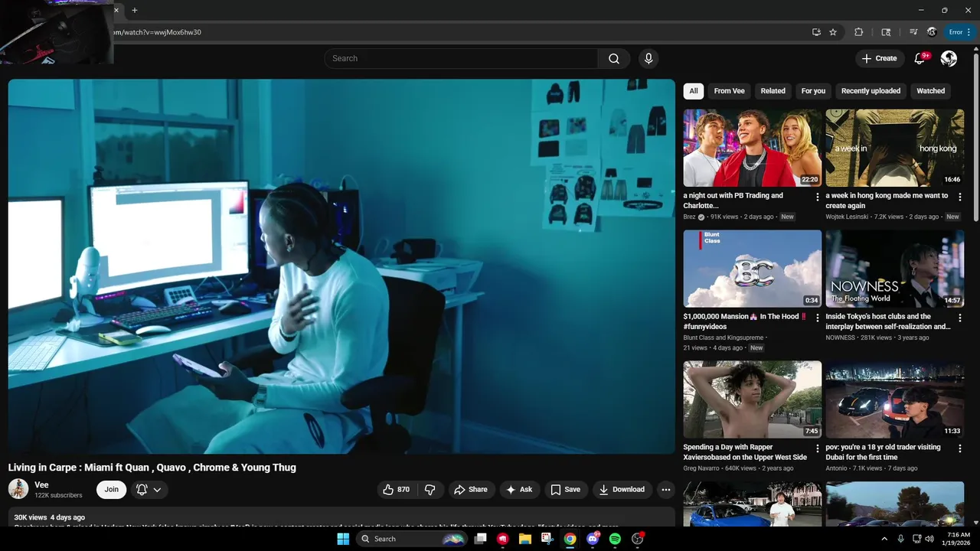Open the Wojtek Lesinski channel link

pos(848,217)
